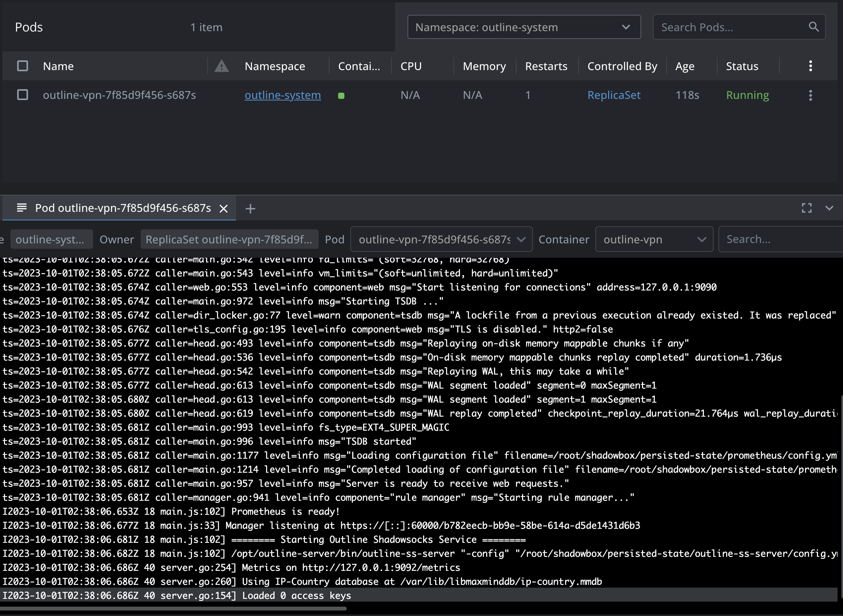Expand the Pod outline-vpn-7f85d9f456-s687s dropdown
843x616 pixels.
coord(521,239)
